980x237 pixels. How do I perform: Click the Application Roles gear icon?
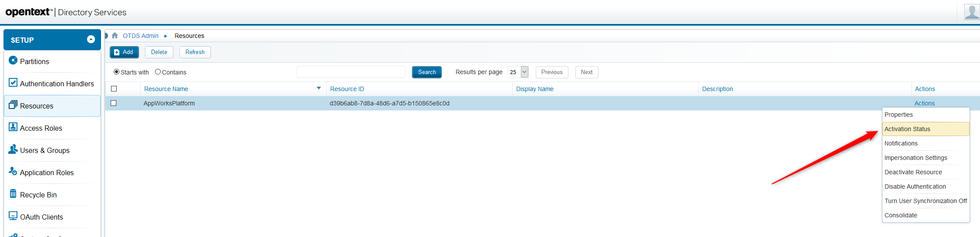[x=13, y=172]
